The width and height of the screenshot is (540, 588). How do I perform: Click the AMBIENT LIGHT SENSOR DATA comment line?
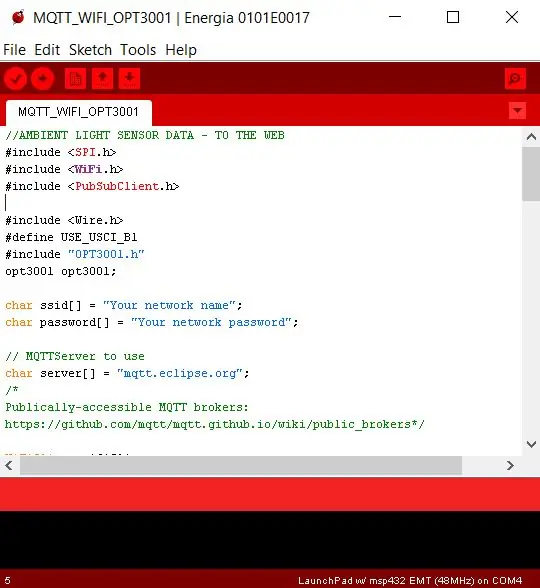click(x=145, y=135)
